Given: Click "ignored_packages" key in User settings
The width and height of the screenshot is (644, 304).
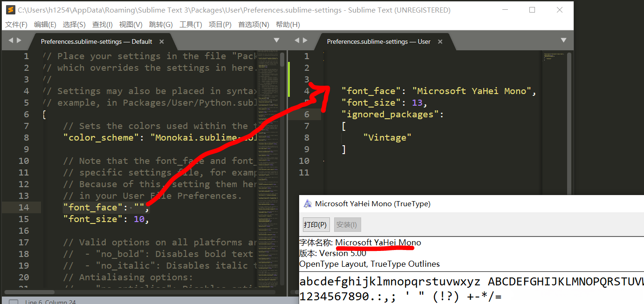Looking at the screenshot, I should click(x=390, y=114).
